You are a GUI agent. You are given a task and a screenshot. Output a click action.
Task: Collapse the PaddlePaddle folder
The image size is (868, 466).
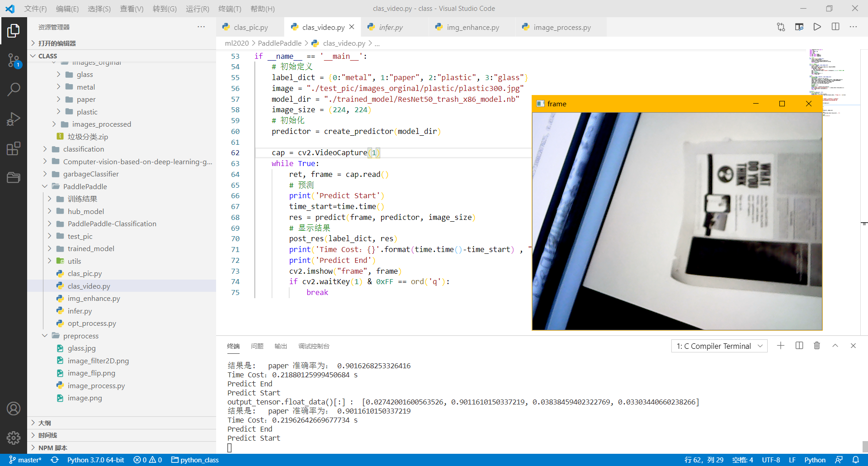(85, 186)
